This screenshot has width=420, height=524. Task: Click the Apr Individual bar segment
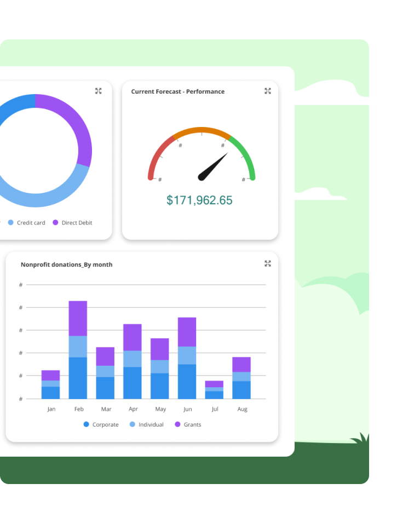(x=133, y=359)
